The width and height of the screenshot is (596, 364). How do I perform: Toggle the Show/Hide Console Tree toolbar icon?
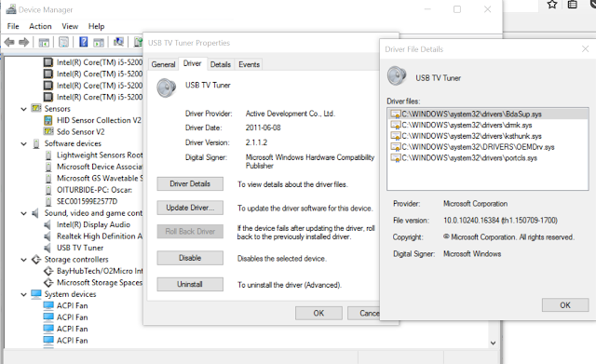(44, 42)
